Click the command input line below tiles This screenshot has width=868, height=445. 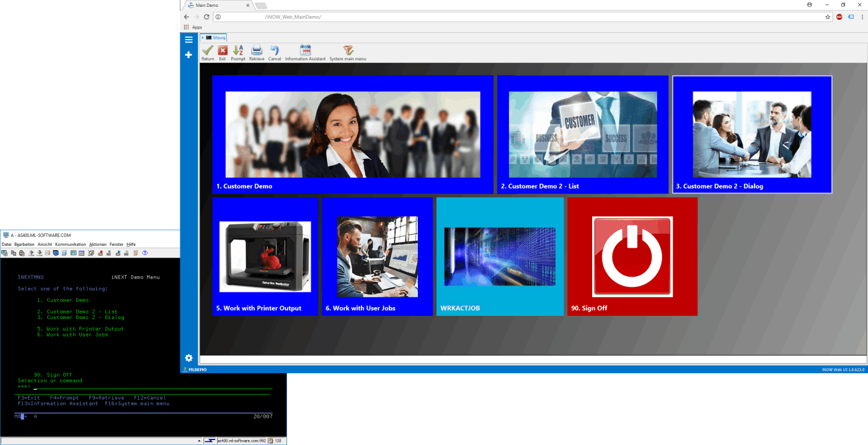point(533,359)
